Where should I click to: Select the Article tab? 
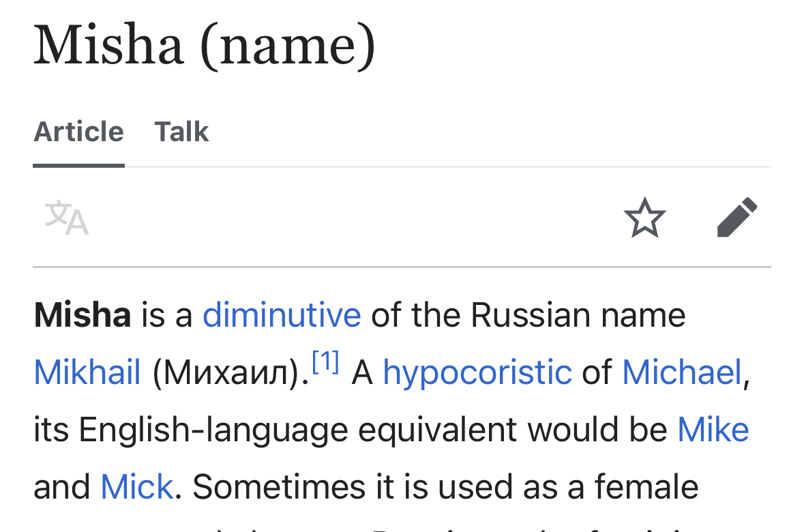[x=78, y=131]
